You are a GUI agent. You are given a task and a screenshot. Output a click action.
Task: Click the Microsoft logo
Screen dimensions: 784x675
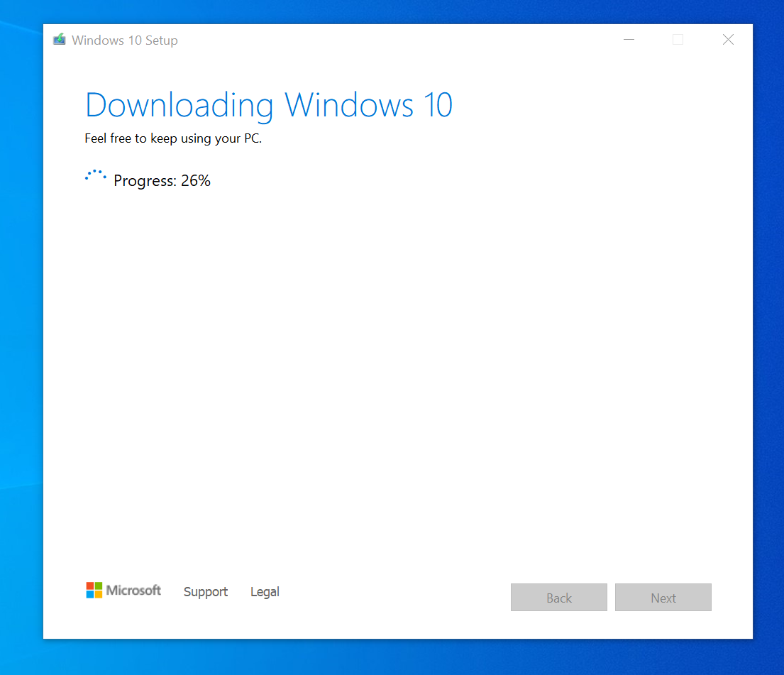[123, 591]
